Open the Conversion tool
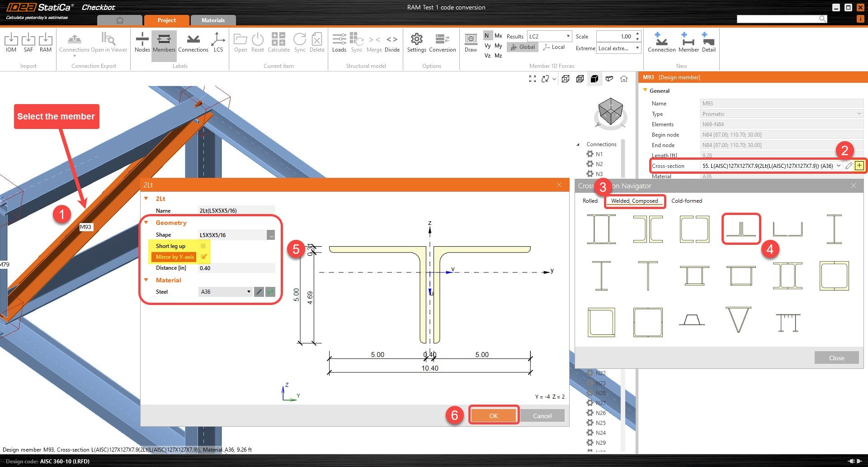 442,43
